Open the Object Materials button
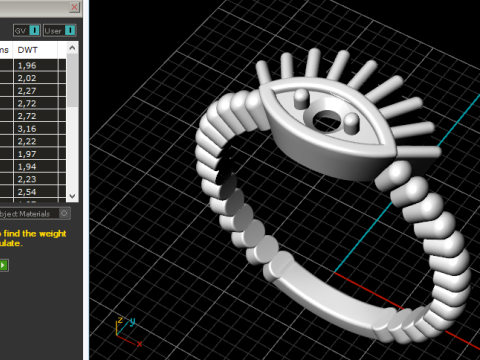Image resolution: width=480 pixels, height=360 pixels. coord(35,214)
